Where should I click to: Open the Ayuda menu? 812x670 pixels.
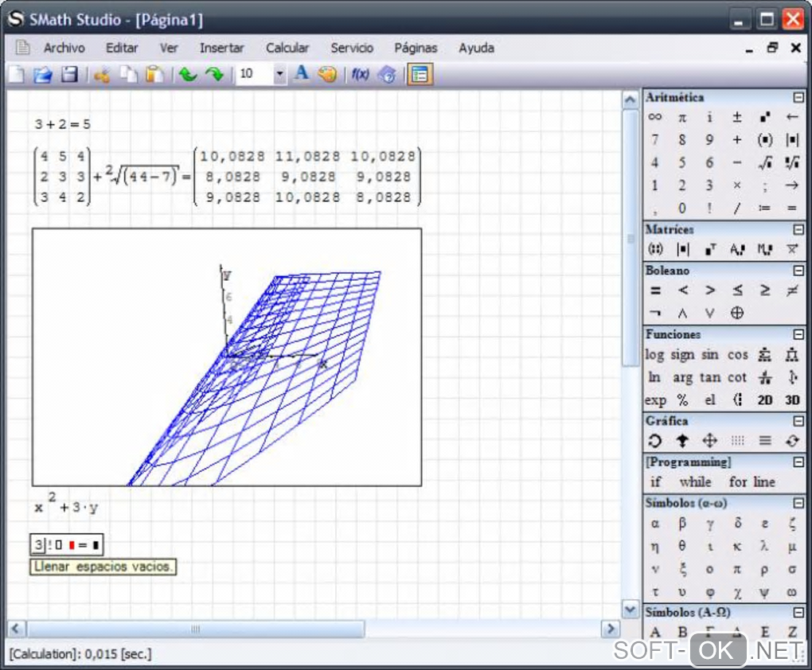(476, 49)
